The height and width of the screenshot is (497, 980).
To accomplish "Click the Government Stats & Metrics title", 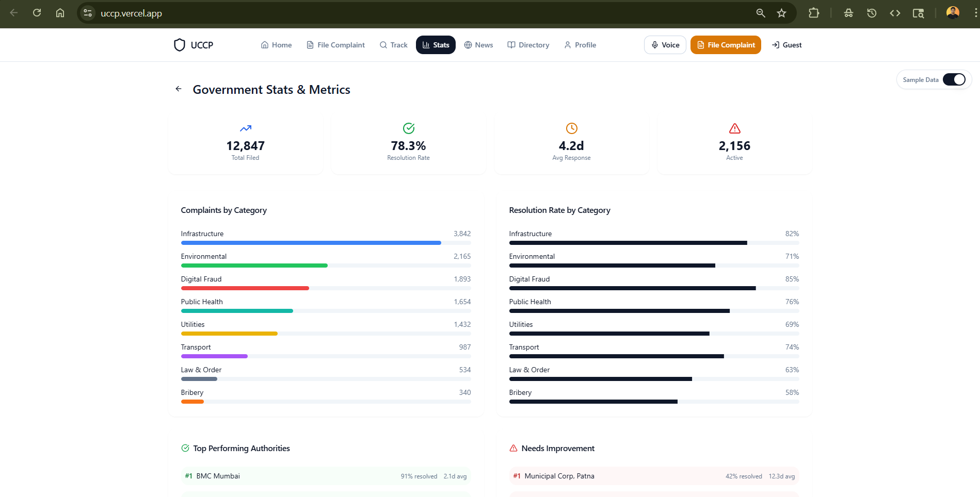I will pyautogui.click(x=271, y=90).
